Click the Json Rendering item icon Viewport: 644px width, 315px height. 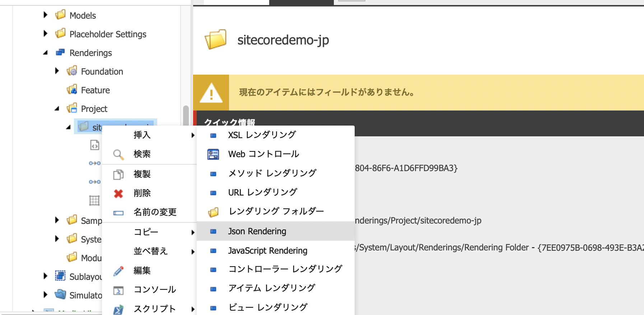point(213,231)
